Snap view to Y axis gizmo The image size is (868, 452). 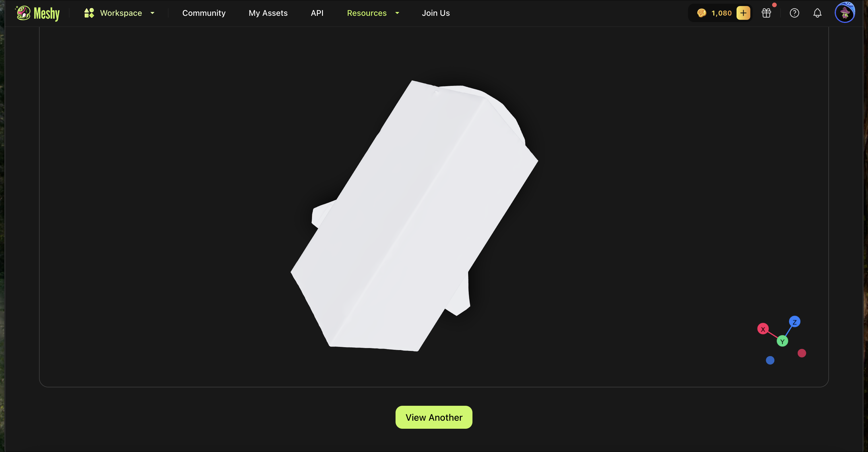(782, 341)
